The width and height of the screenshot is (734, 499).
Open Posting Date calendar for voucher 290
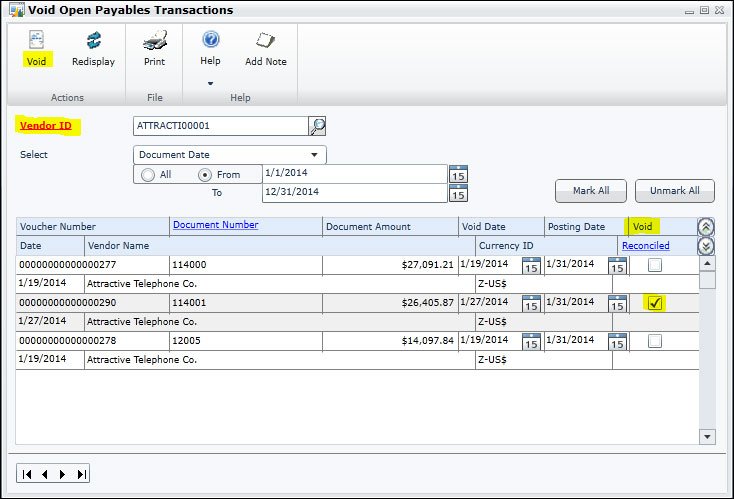(x=617, y=303)
